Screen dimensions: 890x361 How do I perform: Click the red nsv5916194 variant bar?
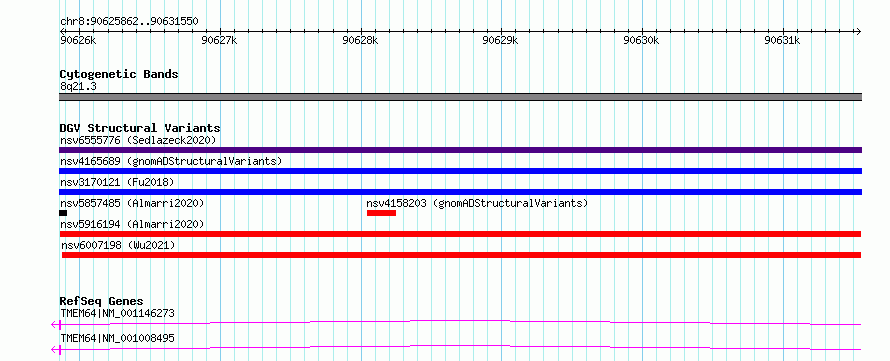point(460,234)
